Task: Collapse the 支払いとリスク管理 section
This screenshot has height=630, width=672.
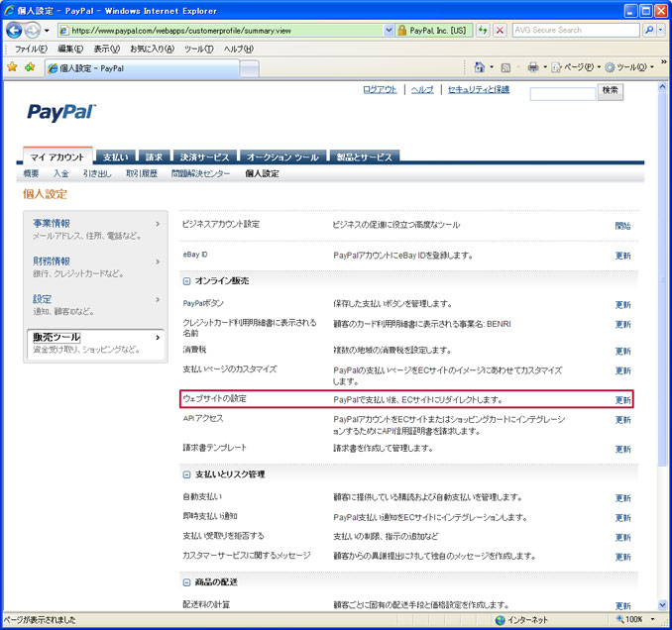Action: point(186,474)
